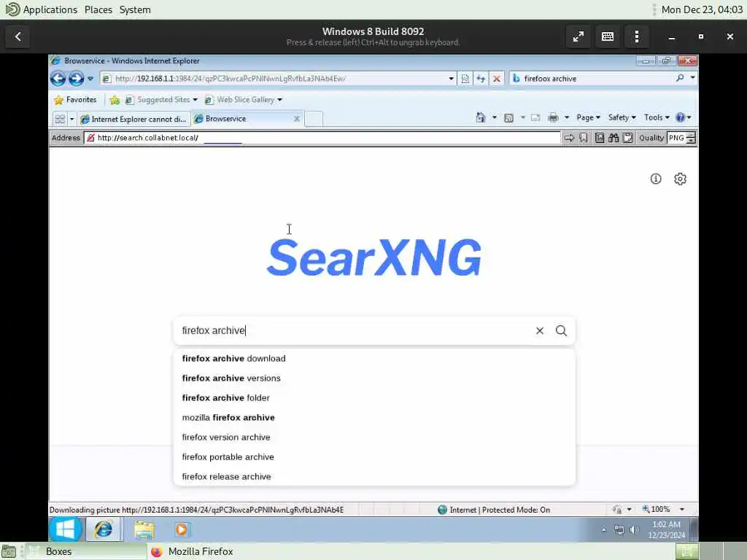The height and width of the screenshot is (560, 747).
Task: Click Browservice Go arrow button
Action: 569,138
